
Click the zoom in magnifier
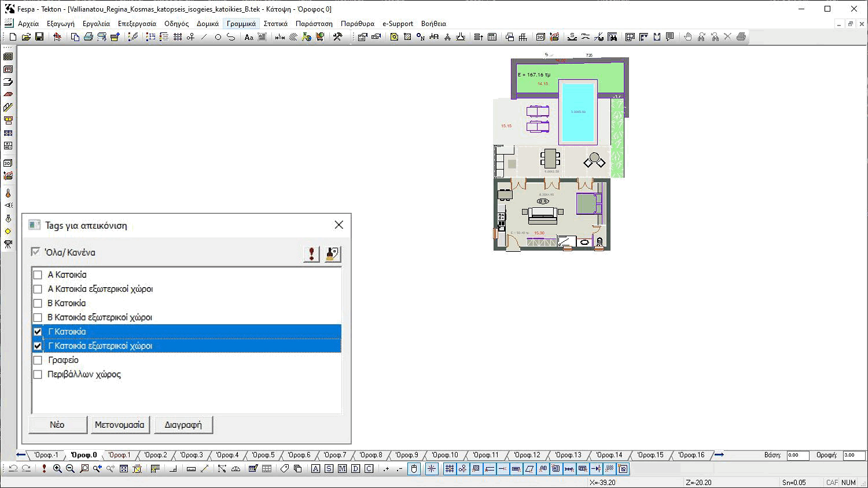57,469
